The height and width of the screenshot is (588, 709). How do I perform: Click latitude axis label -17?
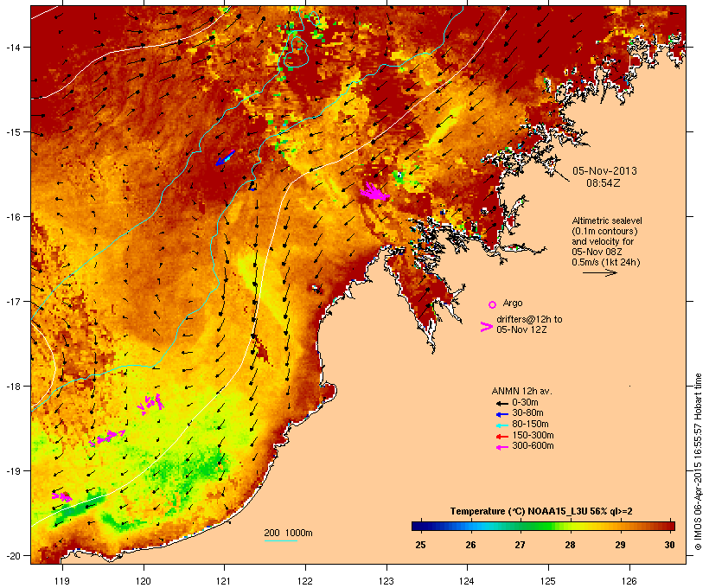(12, 302)
